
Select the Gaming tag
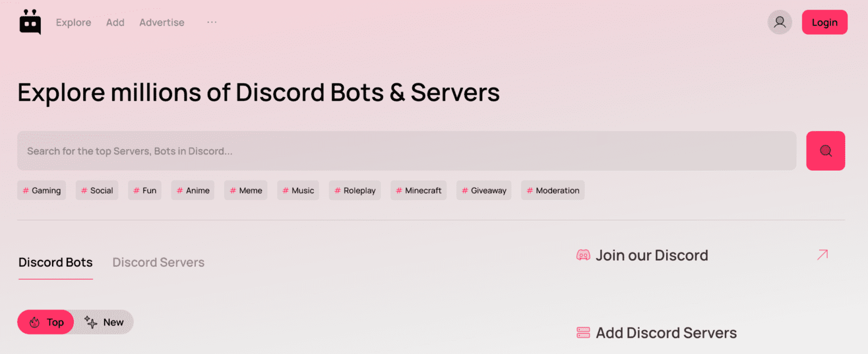click(x=41, y=190)
